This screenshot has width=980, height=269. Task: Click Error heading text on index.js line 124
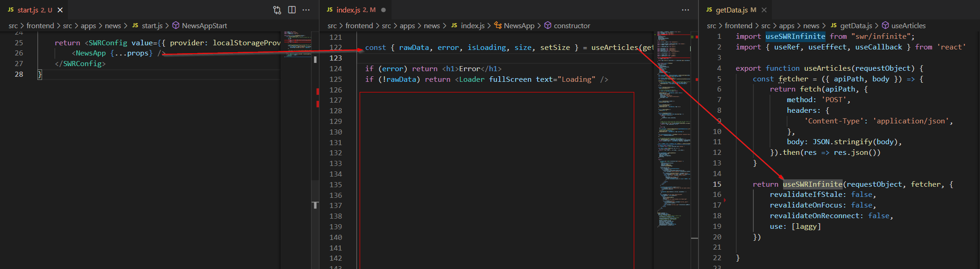pyautogui.click(x=469, y=68)
